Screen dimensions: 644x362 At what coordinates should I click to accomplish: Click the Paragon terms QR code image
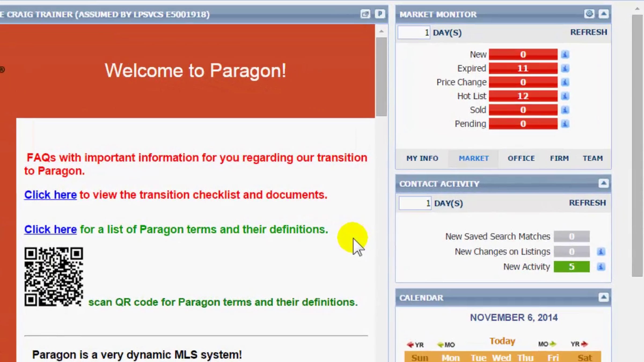point(54,277)
